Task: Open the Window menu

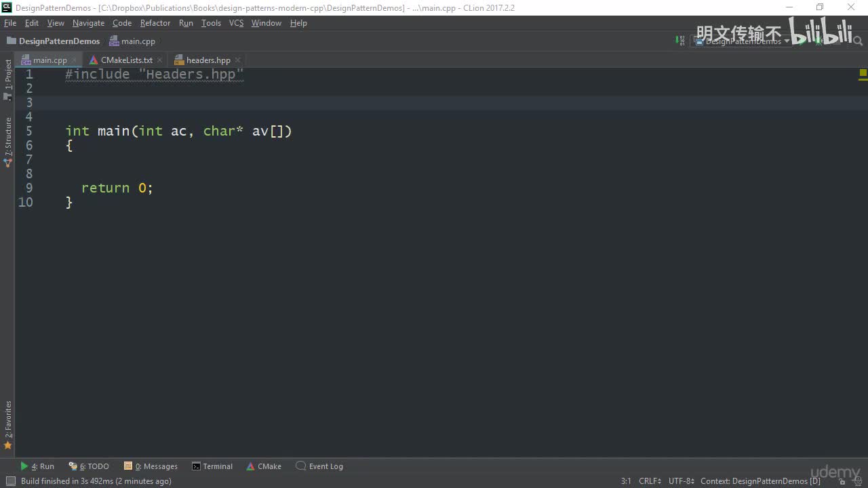Action: [x=267, y=23]
